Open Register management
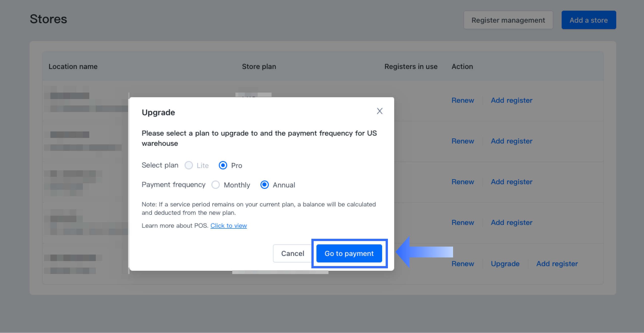Screen dimensions: 644x333 508,20
